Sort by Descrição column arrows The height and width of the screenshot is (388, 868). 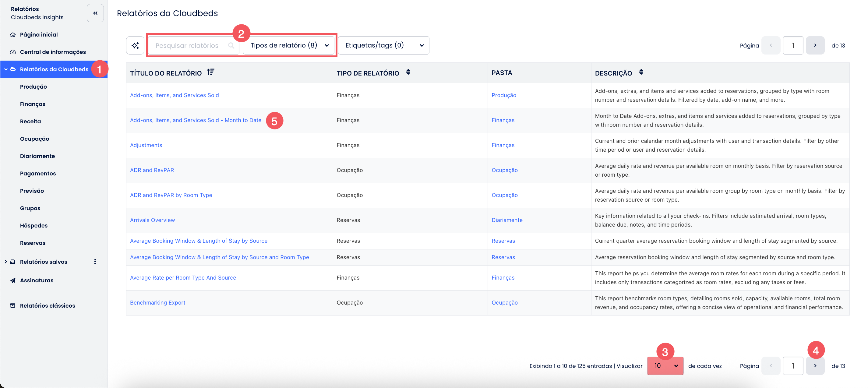tap(641, 72)
